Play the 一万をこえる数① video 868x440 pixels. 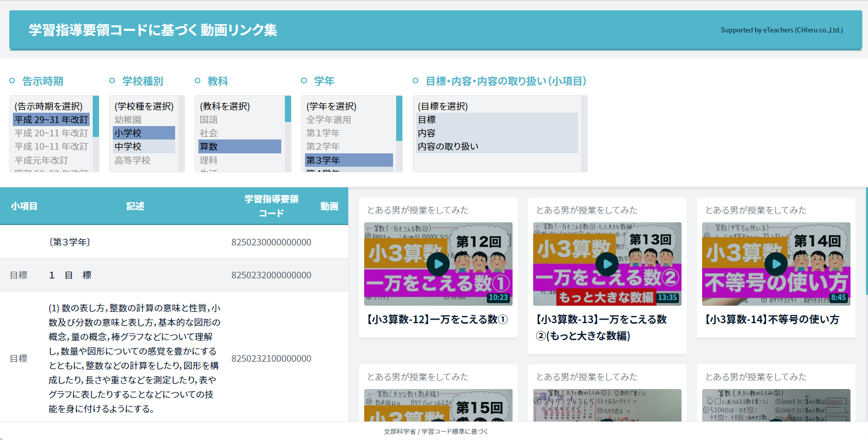pos(438,264)
